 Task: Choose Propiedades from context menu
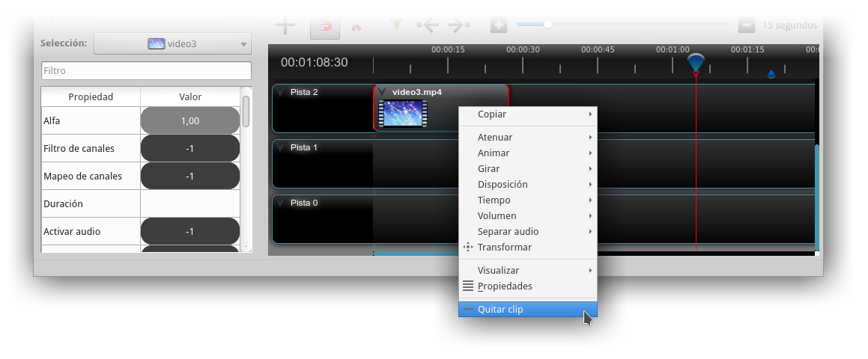(527, 286)
